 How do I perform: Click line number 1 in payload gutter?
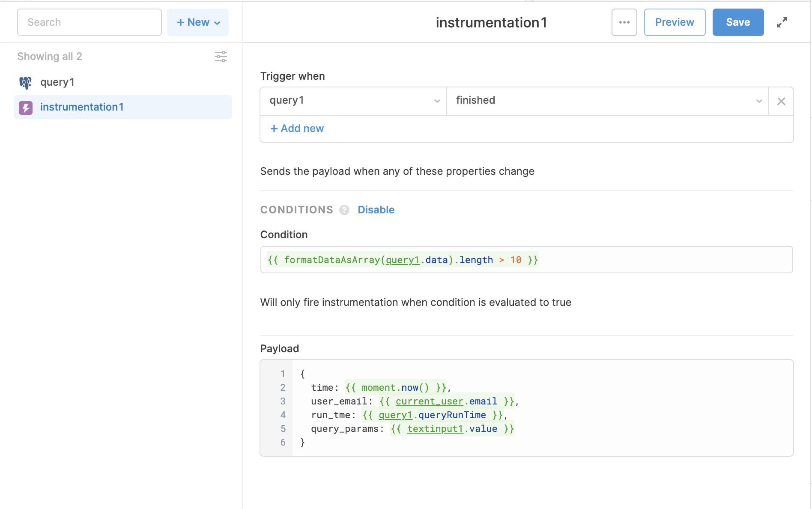click(283, 374)
